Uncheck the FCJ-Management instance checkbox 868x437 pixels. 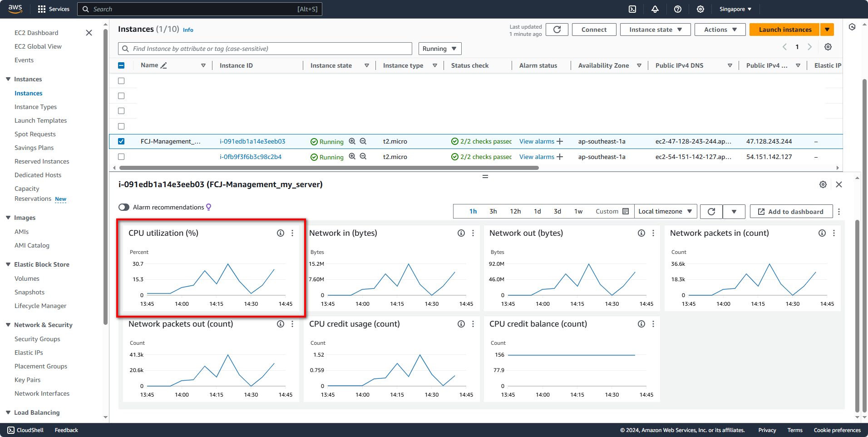[x=121, y=141]
